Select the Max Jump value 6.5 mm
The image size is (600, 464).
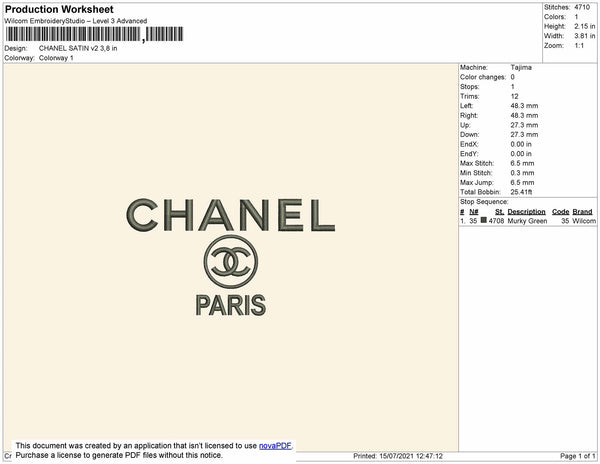pos(522,182)
